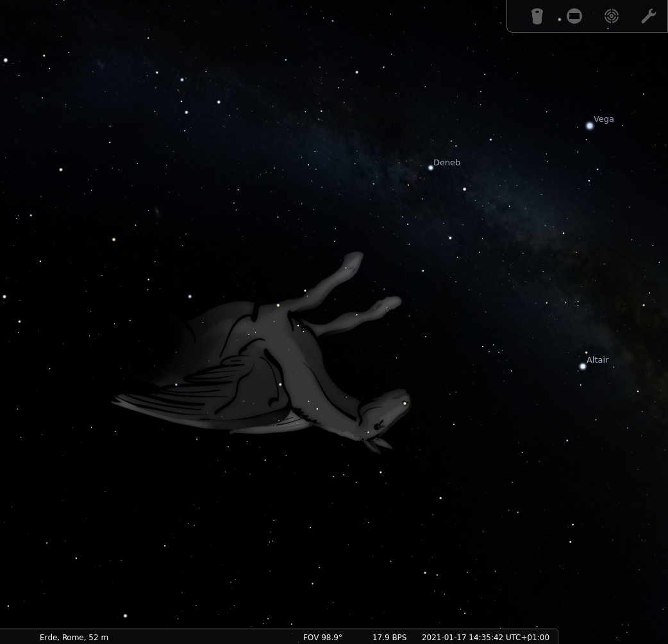Click the '17.9 BPS' frame rate readout
668x644 pixels.
pos(389,637)
